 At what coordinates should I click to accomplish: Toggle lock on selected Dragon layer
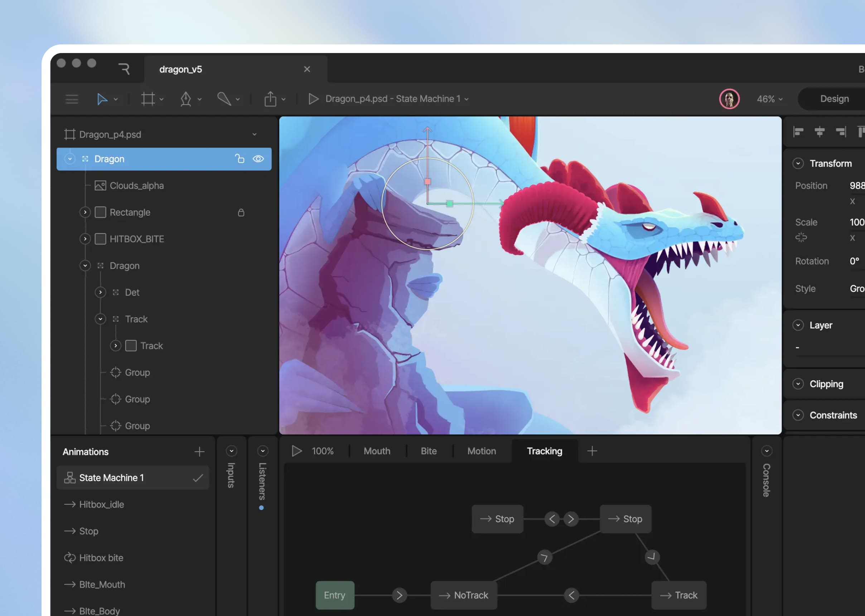coord(239,159)
